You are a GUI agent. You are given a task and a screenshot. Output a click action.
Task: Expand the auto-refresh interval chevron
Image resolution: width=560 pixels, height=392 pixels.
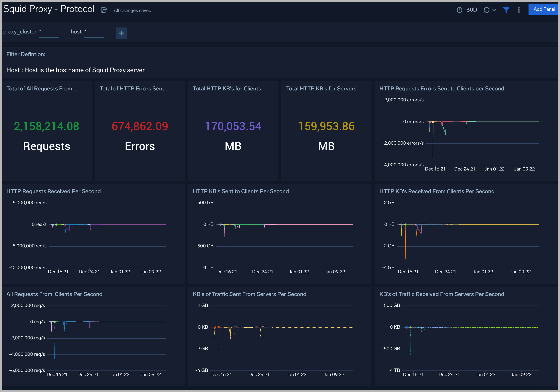(494, 10)
